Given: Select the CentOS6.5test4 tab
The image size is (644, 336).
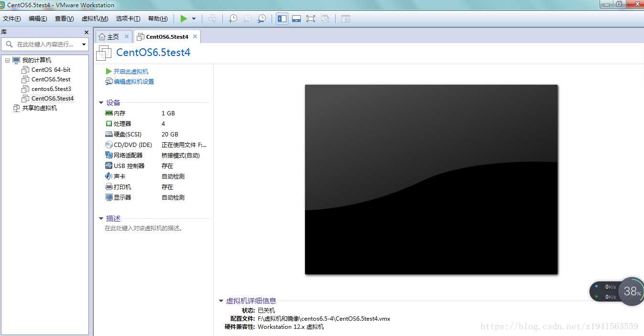Looking at the screenshot, I should click(x=167, y=37).
